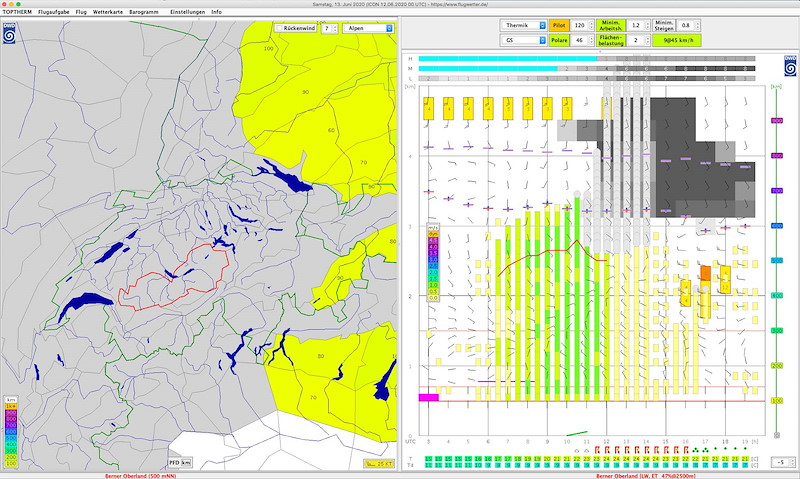Image resolution: width=800 pixels, height=479 pixels.
Task: Click the Minim. Arbeitsh. button
Action: [x=611, y=25]
